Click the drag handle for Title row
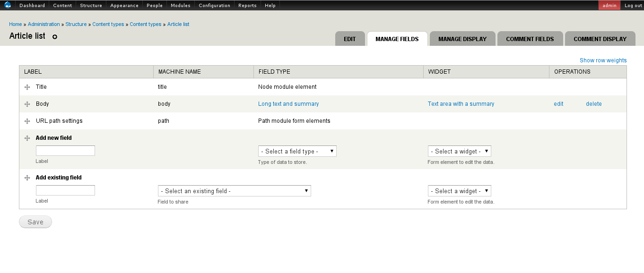The width and height of the screenshot is (644, 273). 27,87
